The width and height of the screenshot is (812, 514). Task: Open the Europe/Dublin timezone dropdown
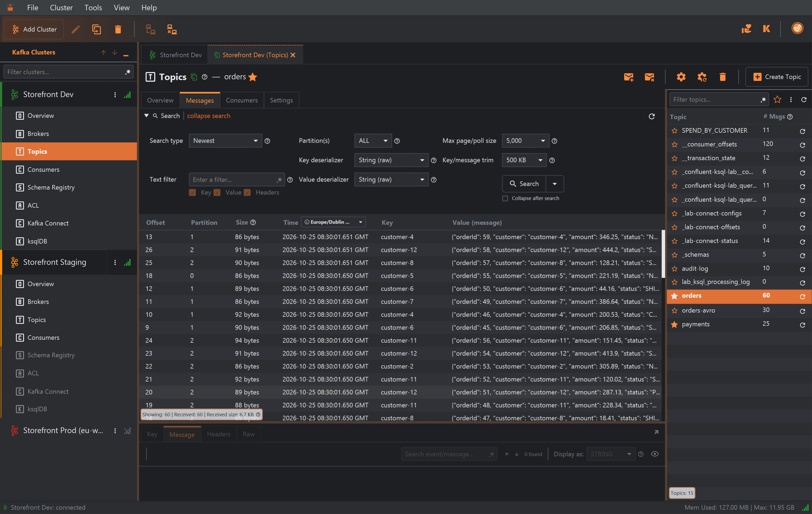tap(333, 222)
